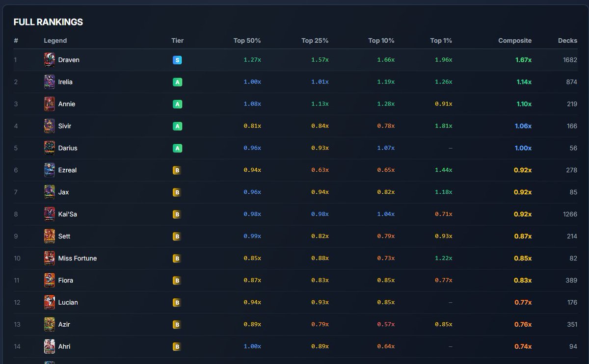Sort by the Decks column header
589x364 pixels.
coord(568,41)
